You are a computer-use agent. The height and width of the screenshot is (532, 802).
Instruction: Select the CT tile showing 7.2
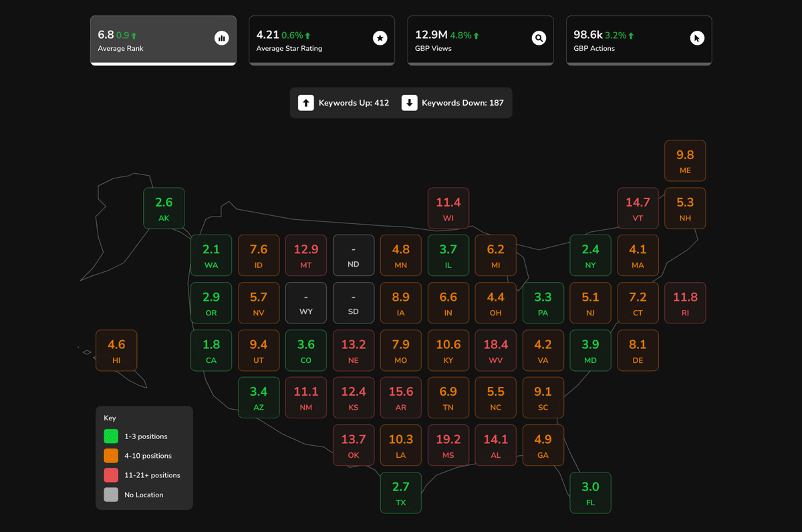pyautogui.click(x=638, y=303)
